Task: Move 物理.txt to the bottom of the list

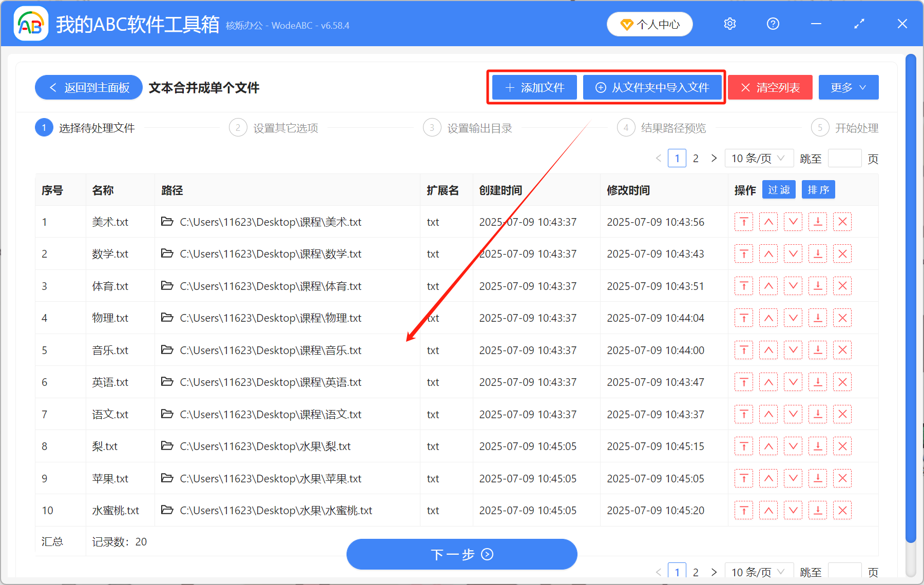Action: [818, 318]
